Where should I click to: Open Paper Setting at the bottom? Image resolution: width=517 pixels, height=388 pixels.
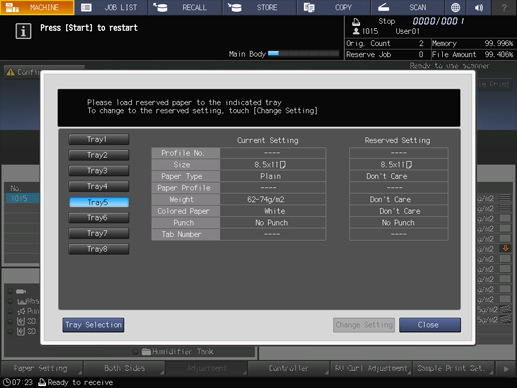(41, 368)
